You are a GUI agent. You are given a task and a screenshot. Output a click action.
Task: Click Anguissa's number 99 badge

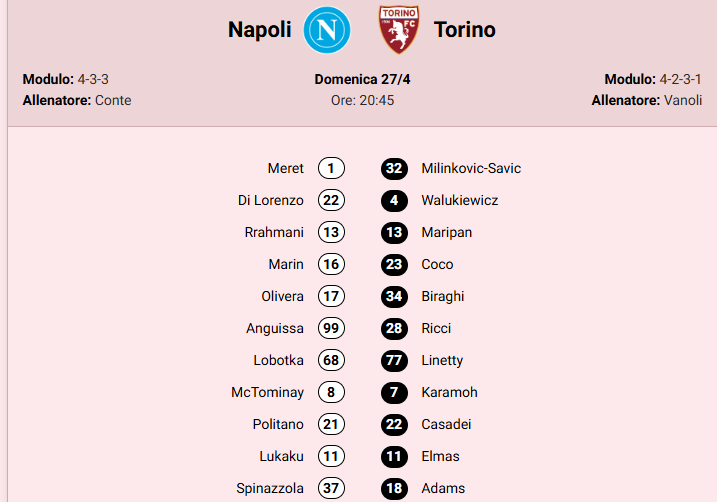[331, 329]
